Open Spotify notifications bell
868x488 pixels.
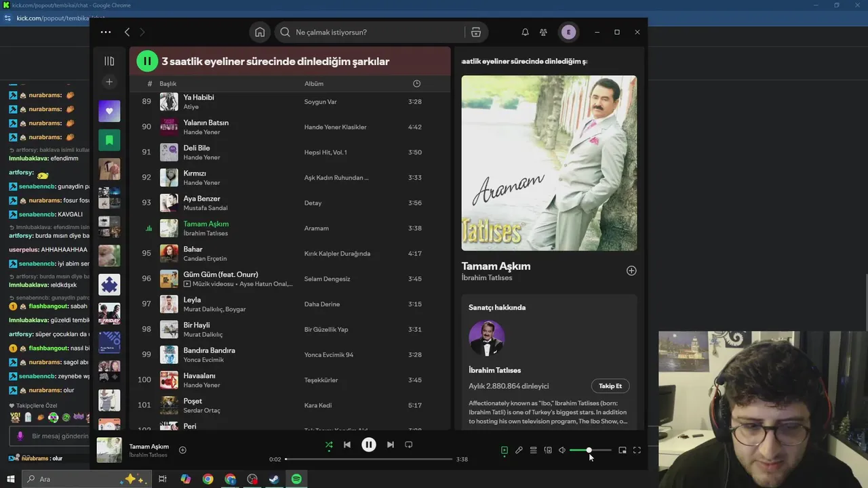[525, 32]
